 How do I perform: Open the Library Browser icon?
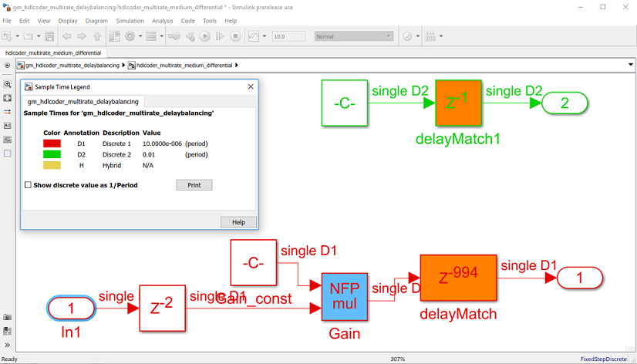pos(114,36)
